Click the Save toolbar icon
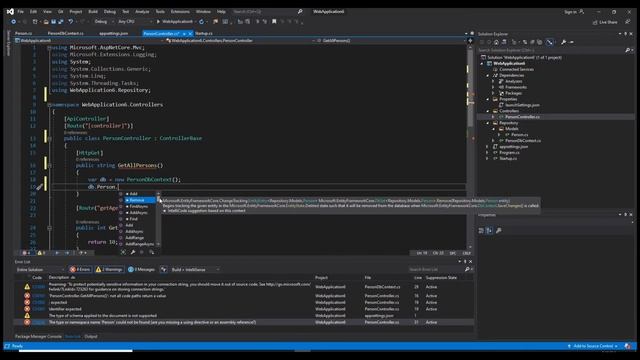640x360 pixels. 53,22
